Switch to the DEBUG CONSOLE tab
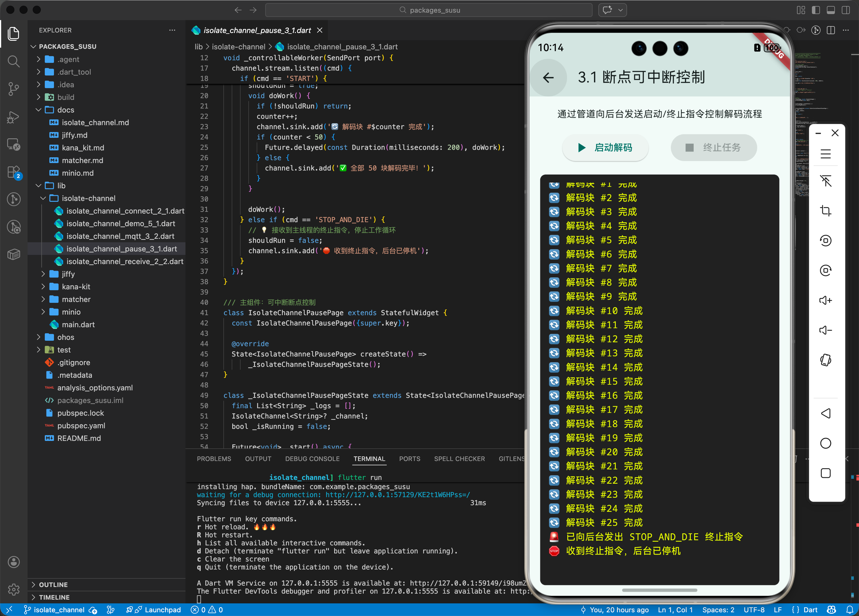The image size is (859, 616). (312, 458)
